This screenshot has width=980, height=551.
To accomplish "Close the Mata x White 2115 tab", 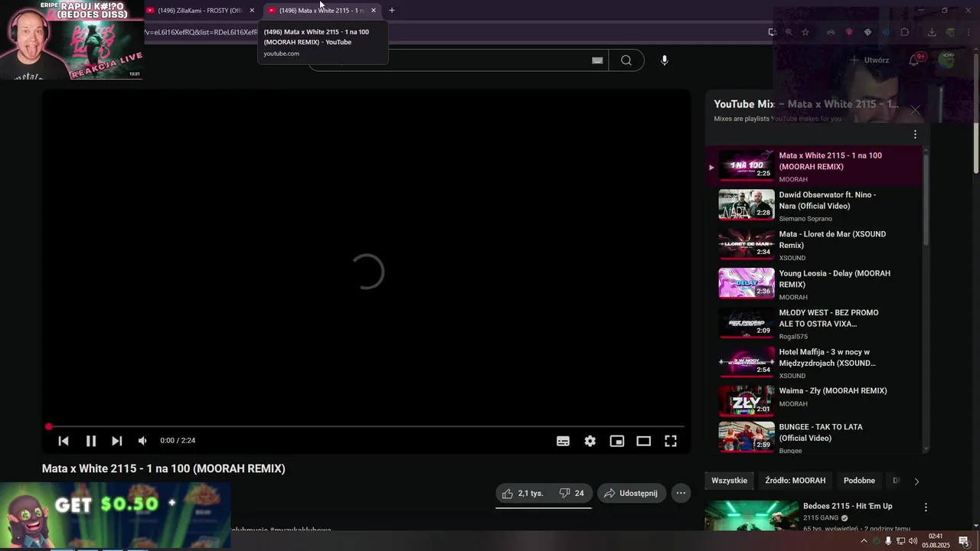I will click(374, 11).
